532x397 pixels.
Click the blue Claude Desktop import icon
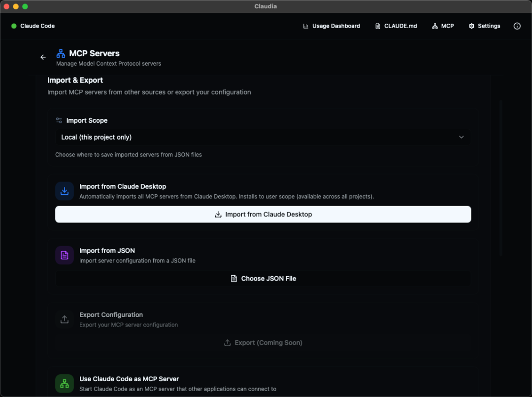coord(65,191)
